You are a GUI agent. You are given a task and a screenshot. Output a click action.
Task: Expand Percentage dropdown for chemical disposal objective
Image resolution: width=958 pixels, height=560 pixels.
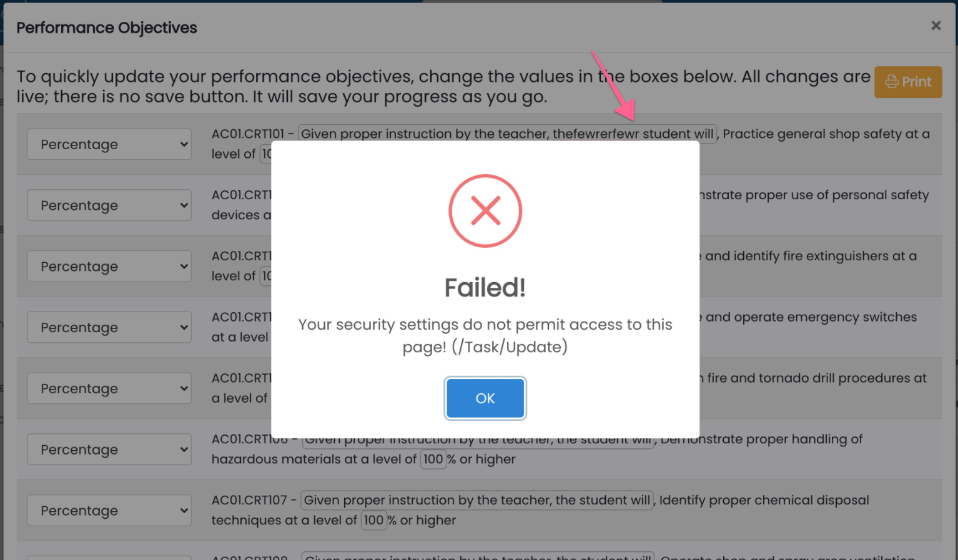(x=109, y=511)
